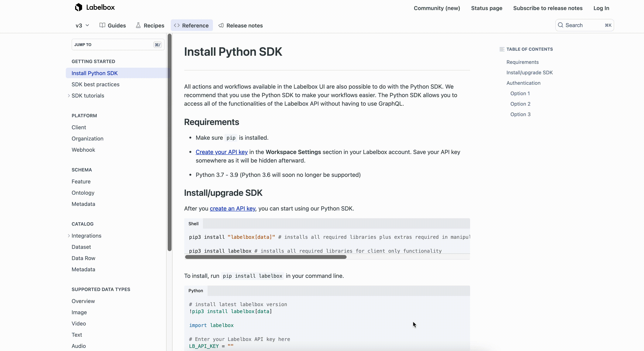The height and width of the screenshot is (351, 644).
Task: Open the Webhook reference page
Action: pyautogui.click(x=83, y=150)
